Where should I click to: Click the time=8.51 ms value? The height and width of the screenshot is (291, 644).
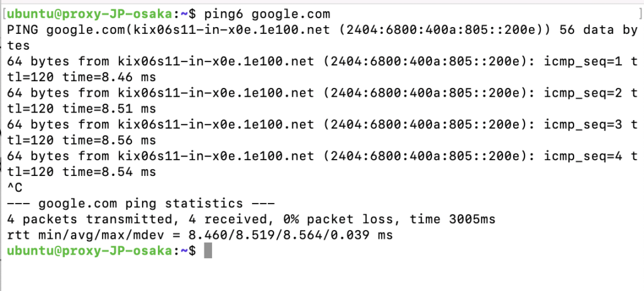point(109,109)
